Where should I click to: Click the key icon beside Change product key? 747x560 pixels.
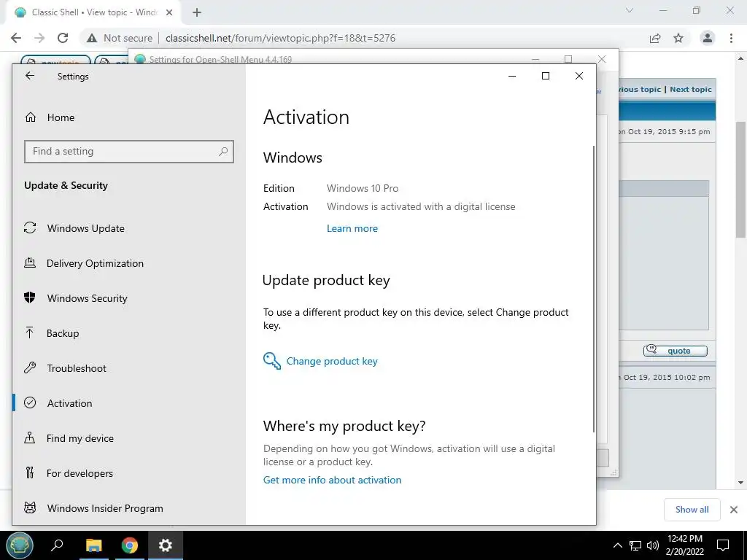(x=272, y=361)
